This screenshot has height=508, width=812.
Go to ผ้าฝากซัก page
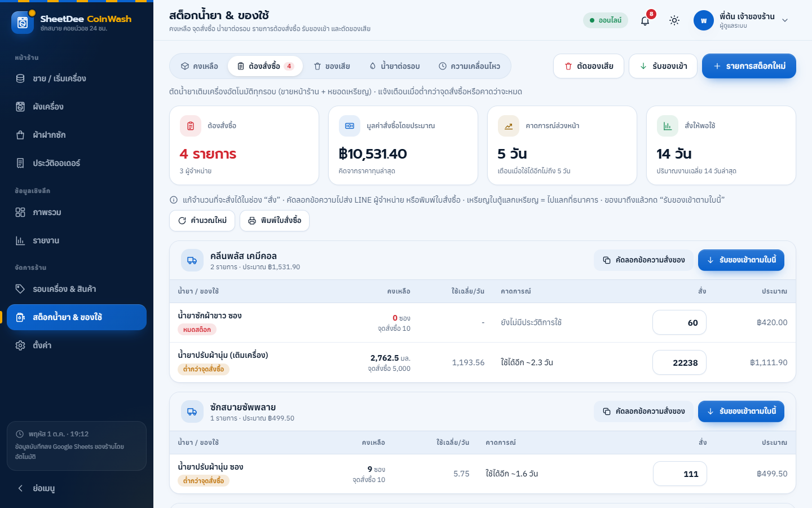coord(77,135)
